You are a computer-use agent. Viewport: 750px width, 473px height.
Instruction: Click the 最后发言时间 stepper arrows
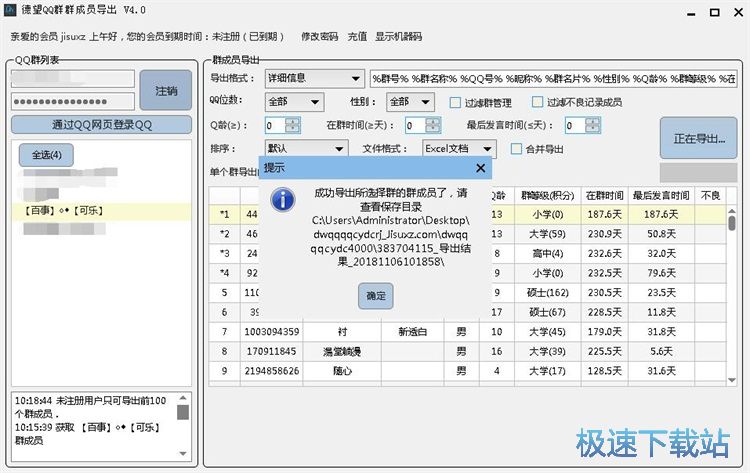click(593, 125)
